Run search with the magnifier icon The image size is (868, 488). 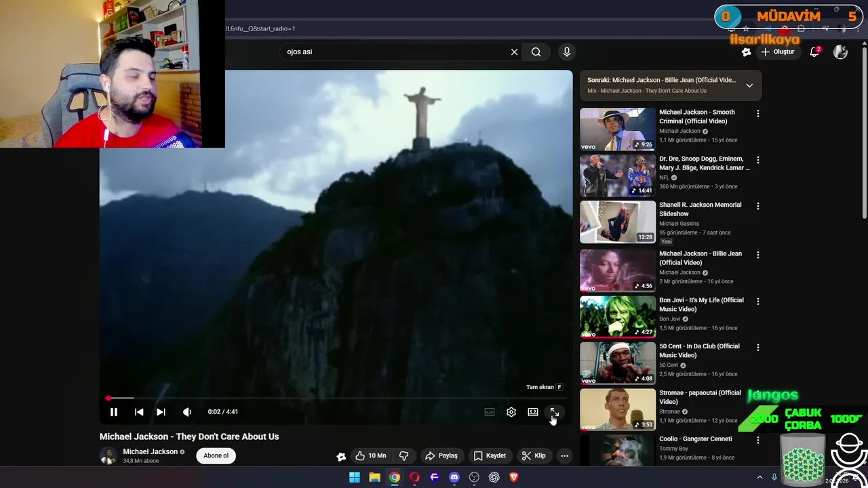(x=536, y=52)
